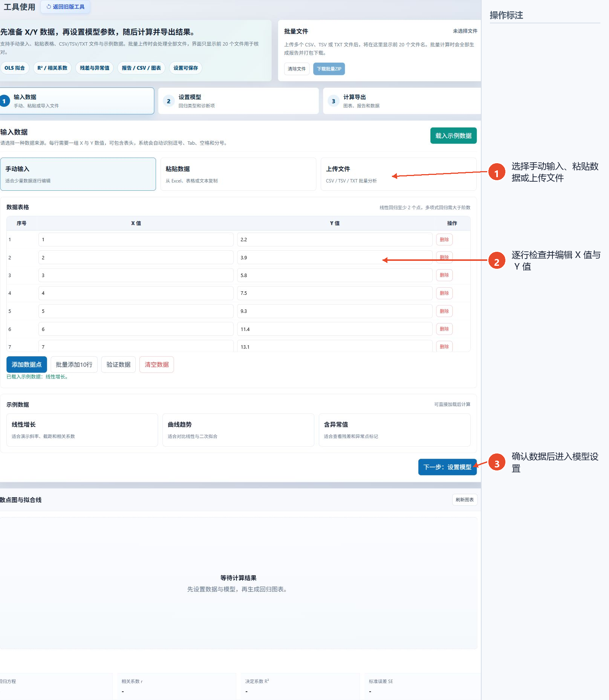
Task: Open step 1 输入数据 tab
Action: [77, 101]
